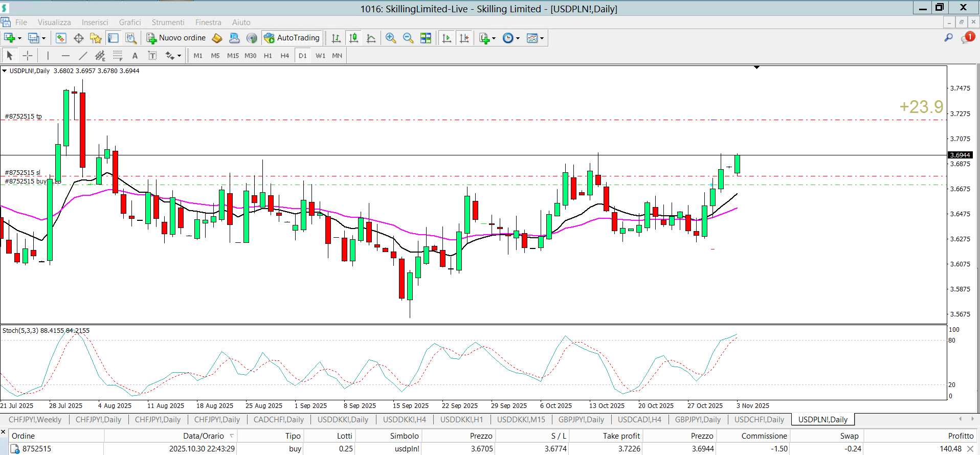Switch to H4 timeframe

click(285, 56)
